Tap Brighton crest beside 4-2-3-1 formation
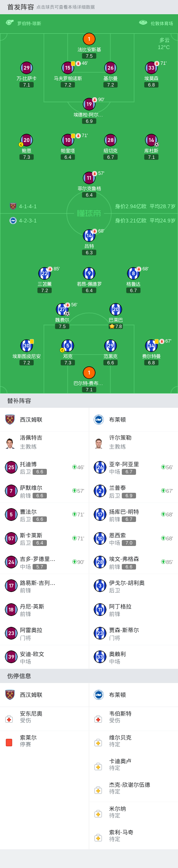Viewport: 178px width, 868px height. click(13, 221)
